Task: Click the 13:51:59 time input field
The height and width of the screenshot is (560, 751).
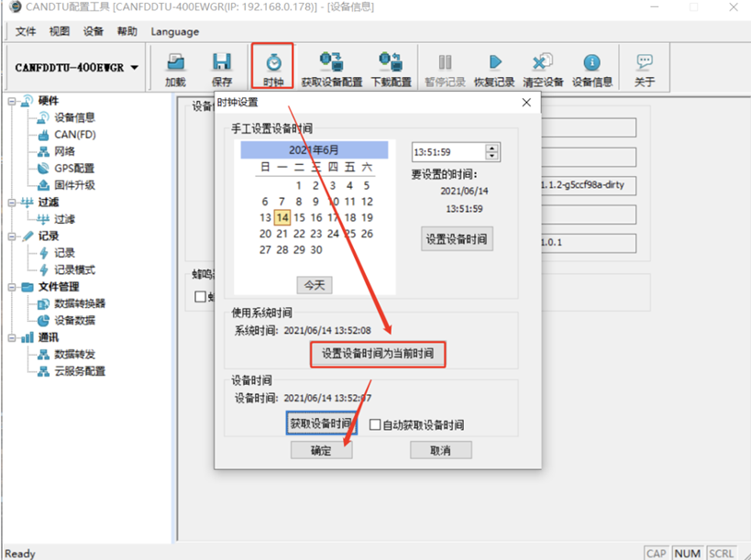Action: click(448, 152)
